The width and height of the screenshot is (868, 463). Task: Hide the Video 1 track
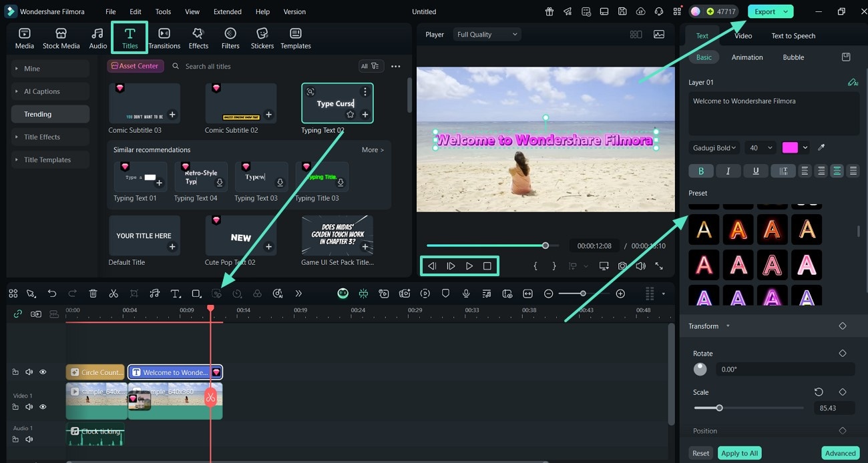(x=43, y=407)
